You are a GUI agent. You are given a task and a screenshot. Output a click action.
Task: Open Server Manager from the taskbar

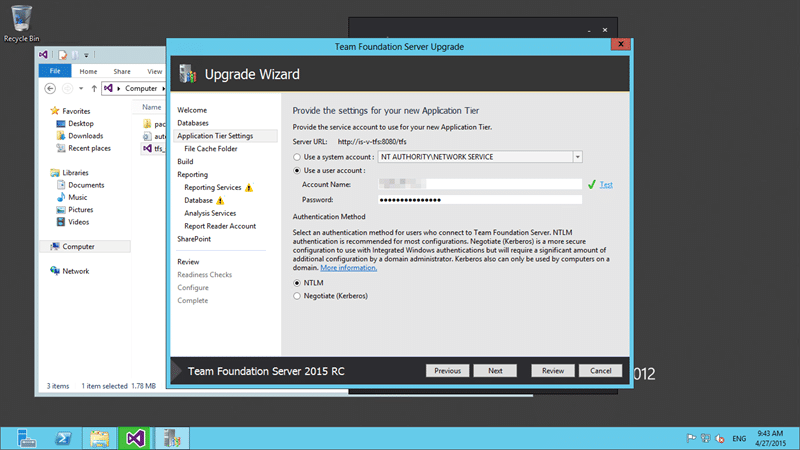click(26, 438)
